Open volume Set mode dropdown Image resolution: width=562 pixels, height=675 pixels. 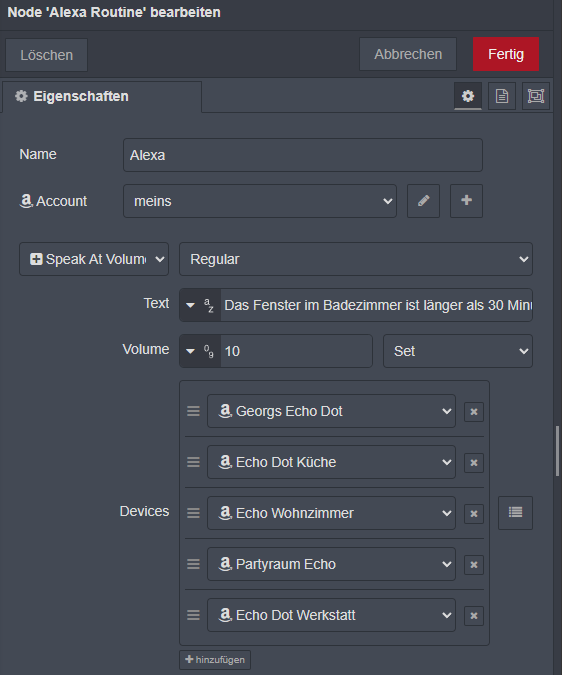pyautogui.click(x=458, y=351)
